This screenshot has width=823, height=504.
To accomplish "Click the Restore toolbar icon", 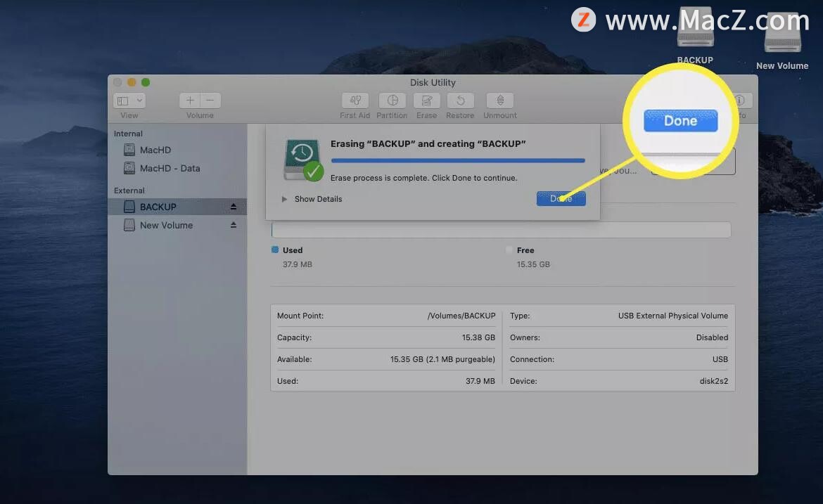I will 460,101.
